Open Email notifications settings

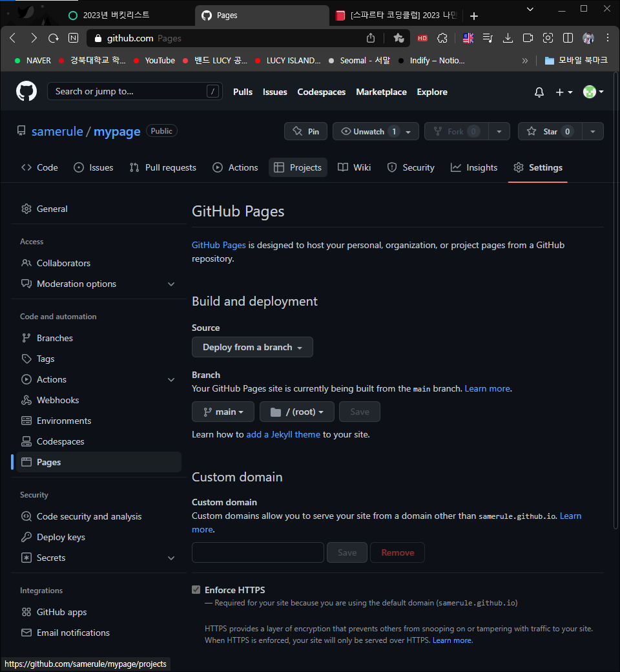(99, 633)
